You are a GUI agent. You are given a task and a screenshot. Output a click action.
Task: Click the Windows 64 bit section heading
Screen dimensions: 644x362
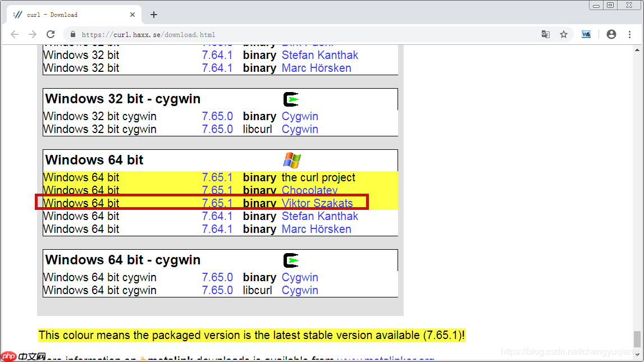coord(94,160)
